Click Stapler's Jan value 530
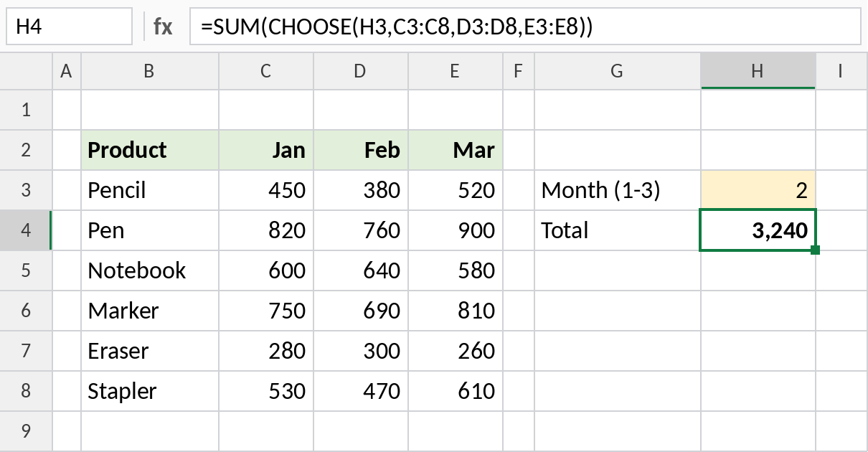 pyautogui.click(x=266, y=391)
